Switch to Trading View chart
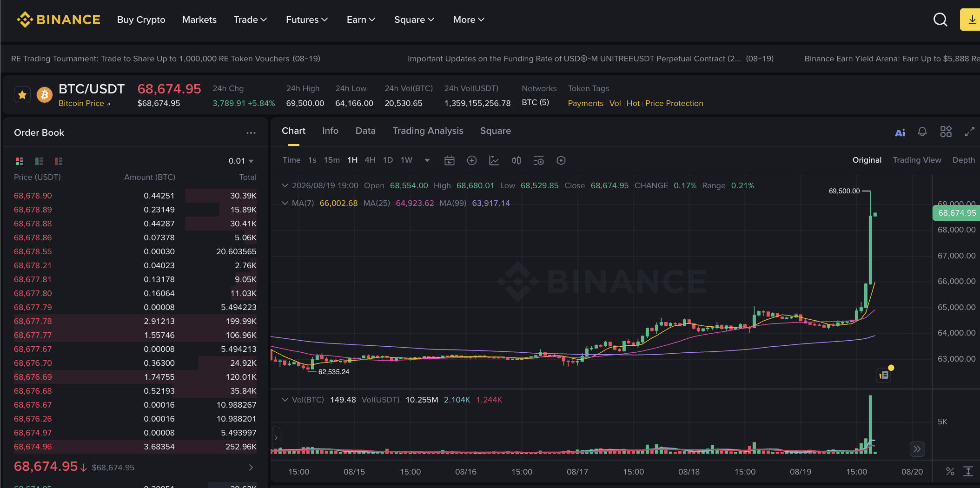The height and width of the screenshot is (488, 980). pos(917,160)
